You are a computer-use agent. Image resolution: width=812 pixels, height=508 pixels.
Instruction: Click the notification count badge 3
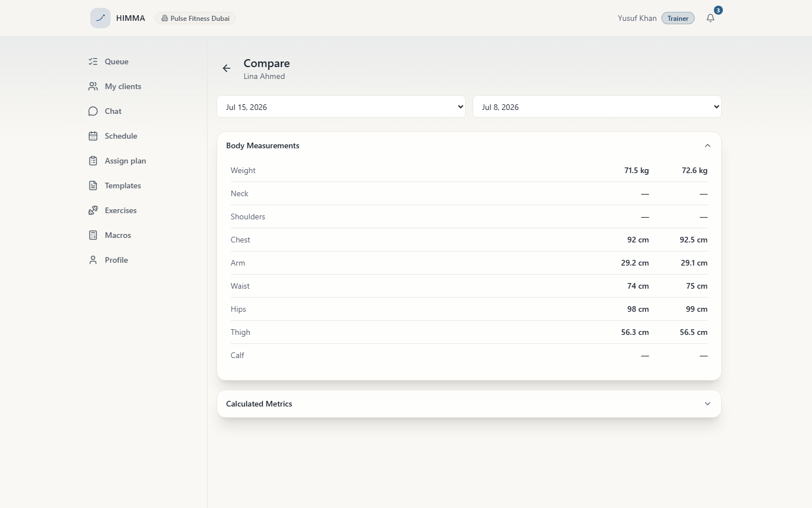(718, 10)
